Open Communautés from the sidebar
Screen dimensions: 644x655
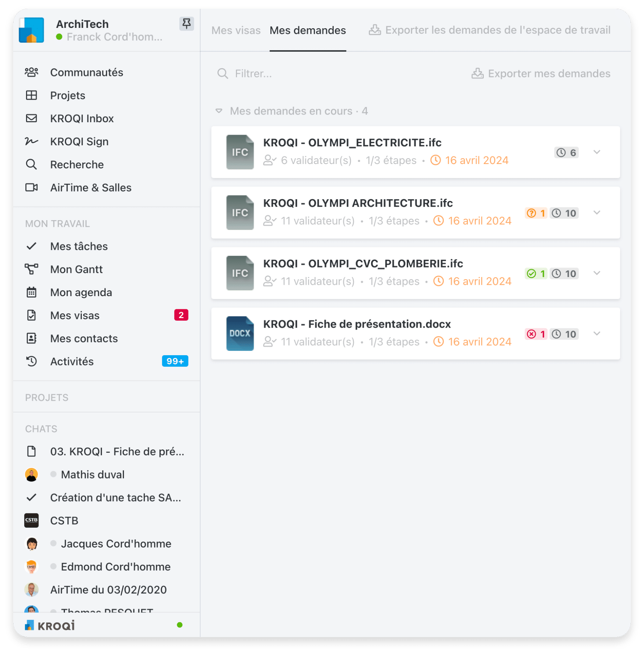coord(87,72)
